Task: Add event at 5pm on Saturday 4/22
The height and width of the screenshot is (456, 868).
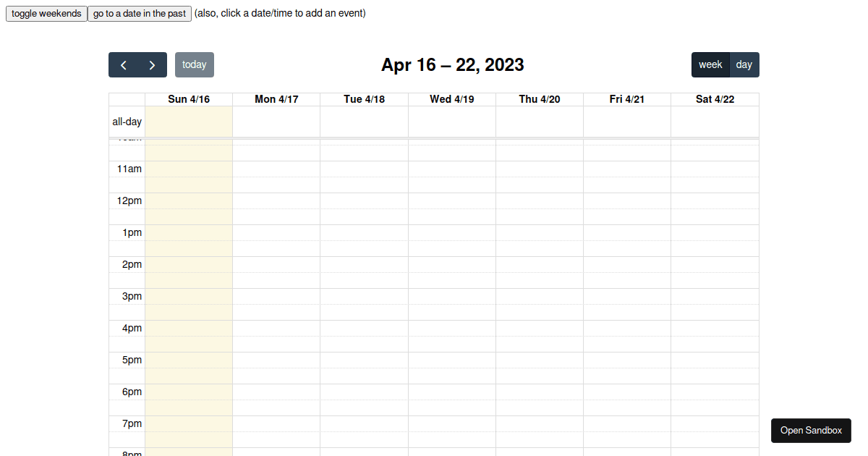Action: [715, 360]
